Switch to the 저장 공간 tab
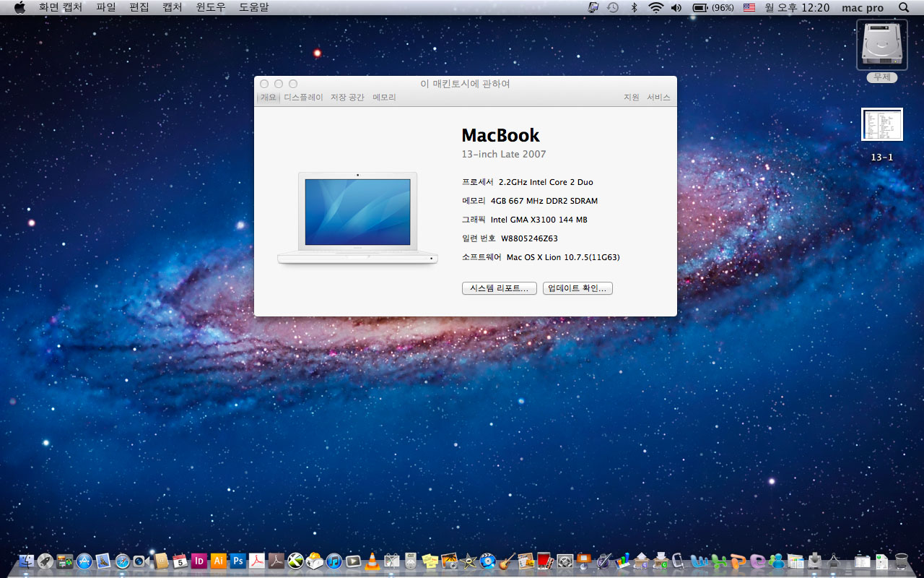The width and height of the screenshot is (924, 578). tap(347, 98)
